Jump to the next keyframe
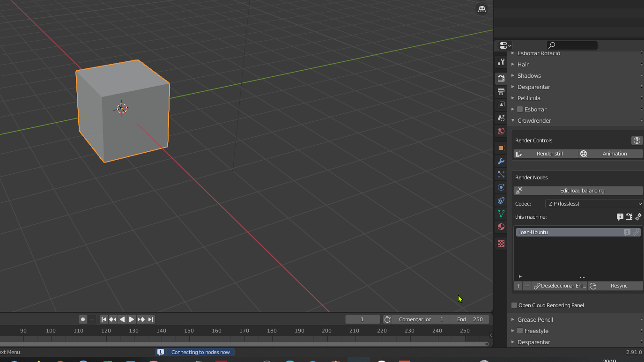 (x=141, y=319)
